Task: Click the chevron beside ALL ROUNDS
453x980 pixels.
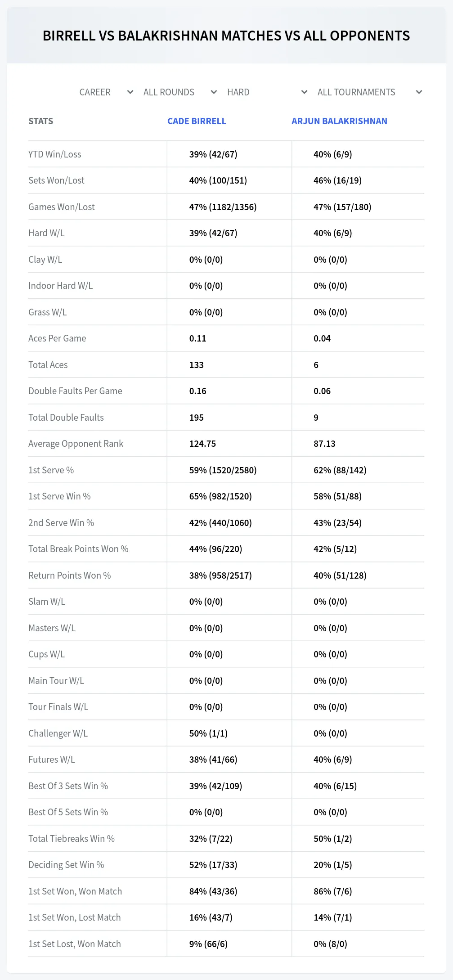Action: tap(214, 92)
